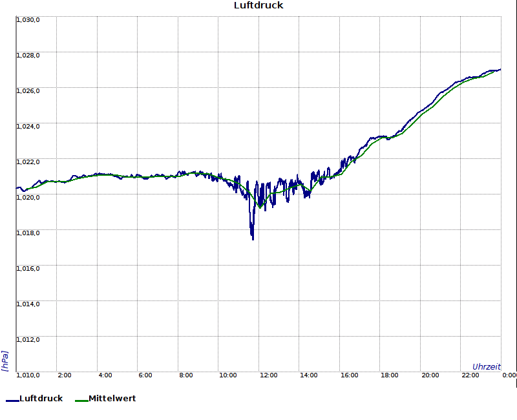Click the 18:00 time label

(390, 375)
